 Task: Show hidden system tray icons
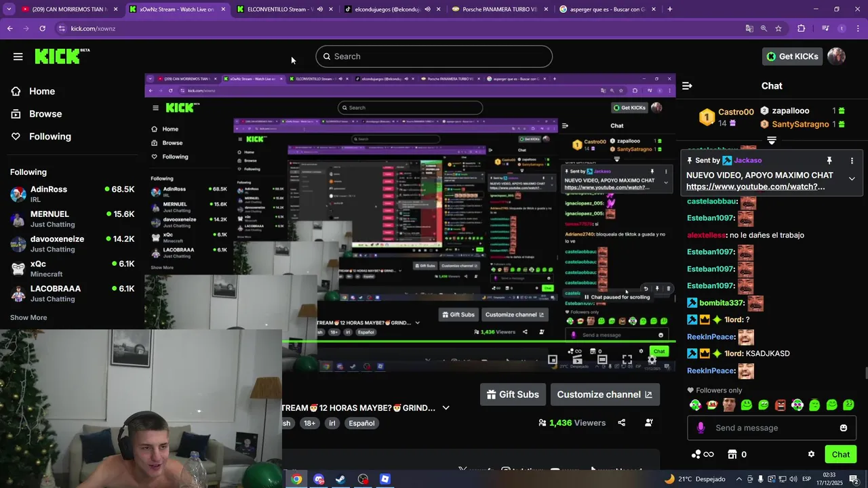[739, 479]
